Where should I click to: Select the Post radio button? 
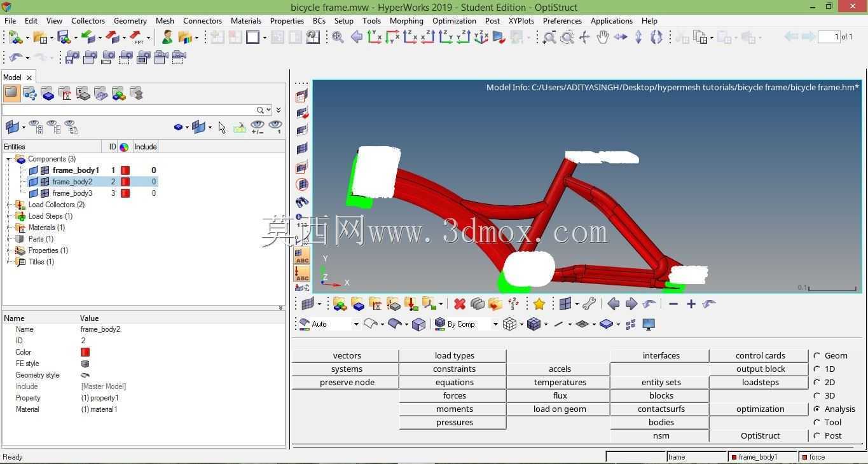click(817, 436)
